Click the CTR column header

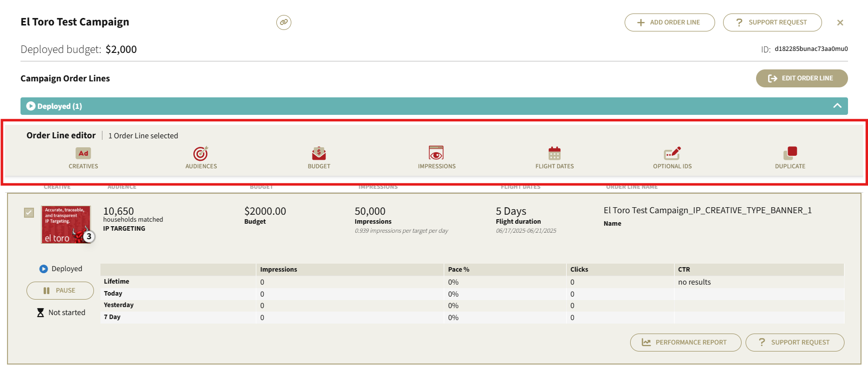pos(684,270)
